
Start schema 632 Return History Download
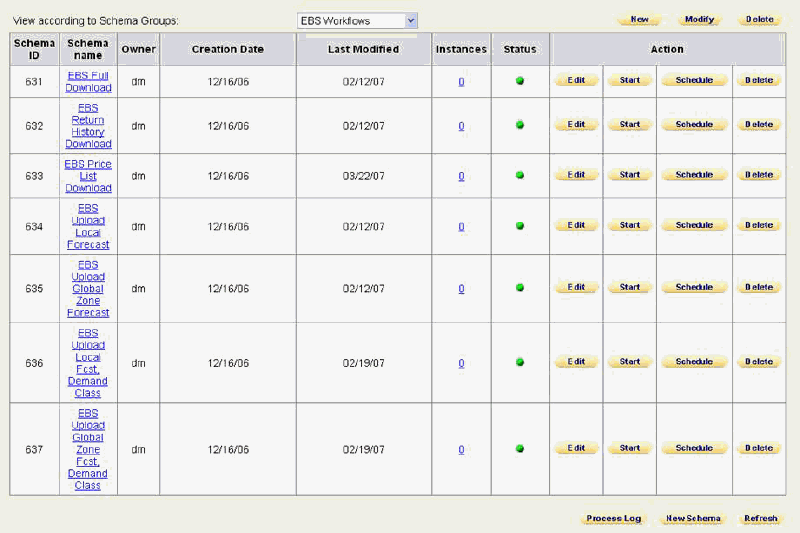[x=630, y=125]
